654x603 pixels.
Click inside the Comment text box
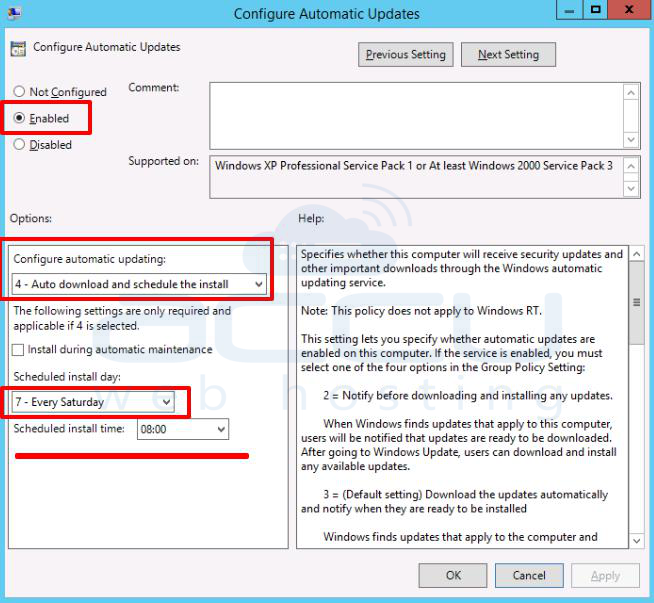click(x=416, y=116)
